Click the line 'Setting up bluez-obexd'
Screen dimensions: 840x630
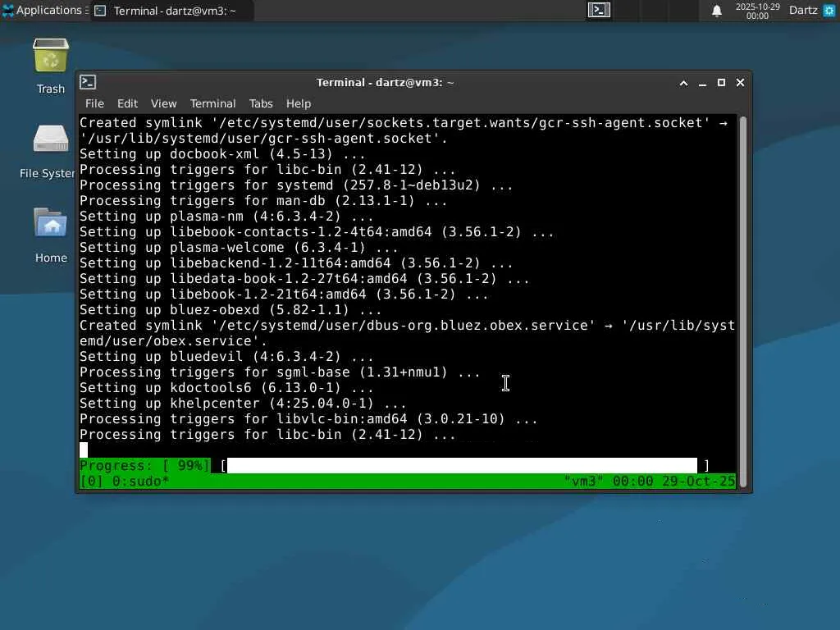click(231, 309)
